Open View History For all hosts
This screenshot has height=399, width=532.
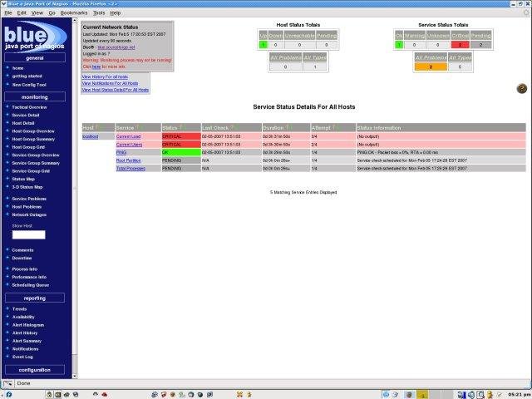point(105,77)
